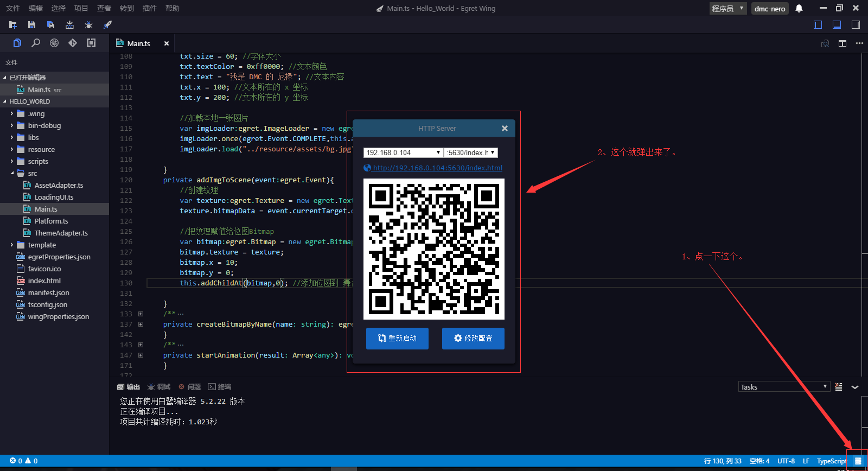
Task: Open the 文件 menu
Action: point(13,8)
